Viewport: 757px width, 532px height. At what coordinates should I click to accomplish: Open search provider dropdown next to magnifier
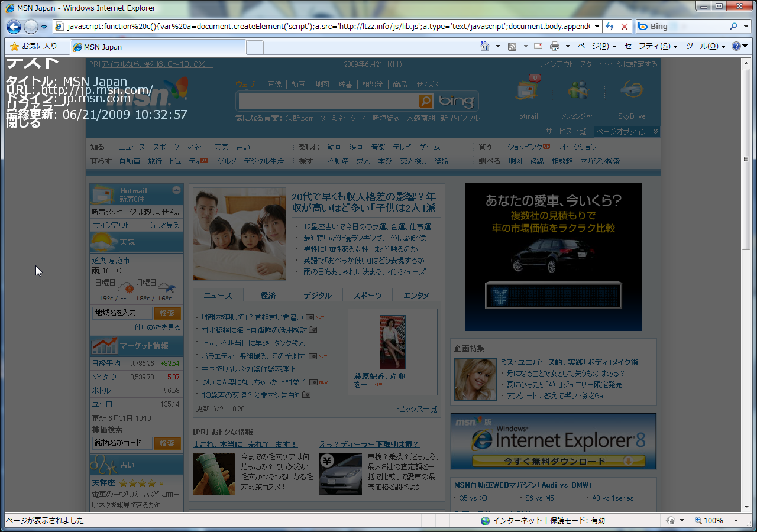pos(746,27)
